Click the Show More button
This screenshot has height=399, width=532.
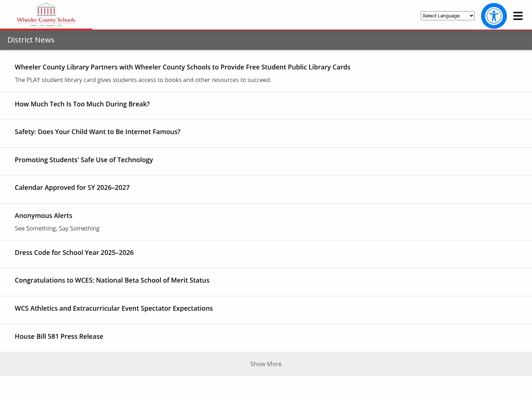point(266,364)
